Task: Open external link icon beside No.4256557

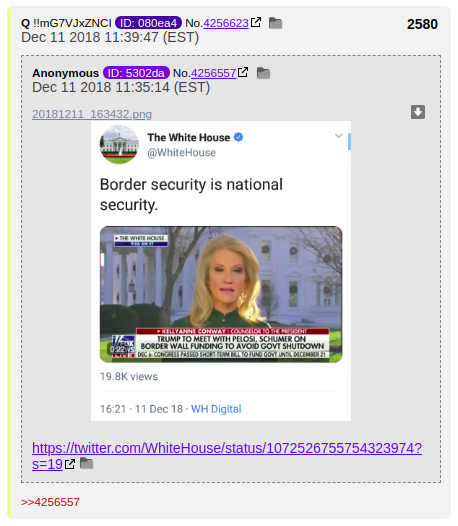Action: pos(243,72)
